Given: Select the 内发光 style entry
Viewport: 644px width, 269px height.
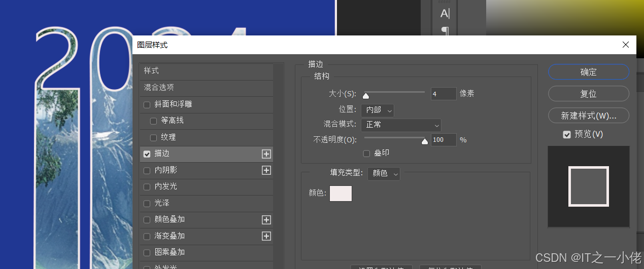Looking at the screenshot, I should pos(206,186).
